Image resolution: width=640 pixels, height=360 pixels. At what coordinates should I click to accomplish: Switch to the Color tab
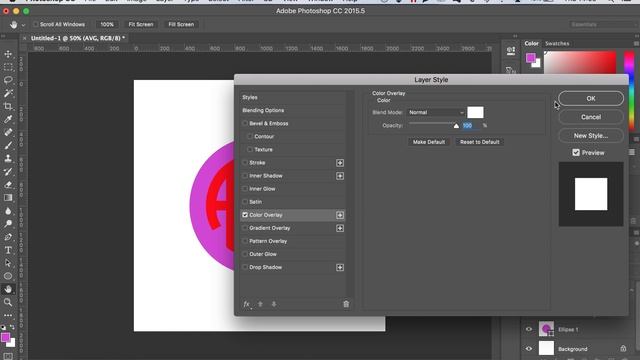click(x=531, y=43)
